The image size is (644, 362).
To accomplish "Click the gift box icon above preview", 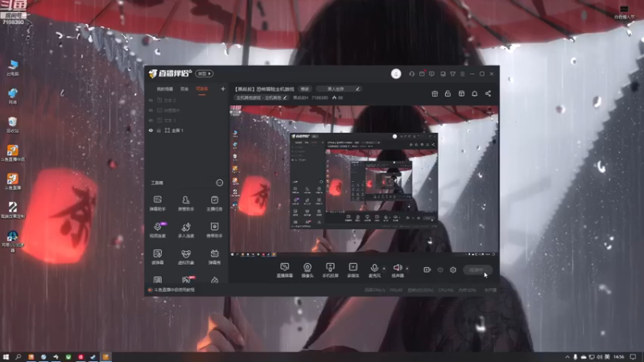I will pyautogui.click(x=435, y=93).
